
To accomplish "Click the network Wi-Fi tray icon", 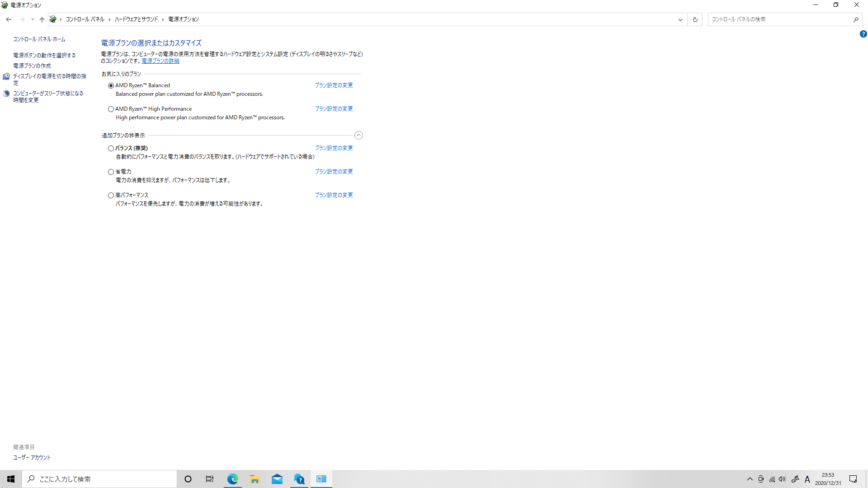I will [x=772, y=479].
